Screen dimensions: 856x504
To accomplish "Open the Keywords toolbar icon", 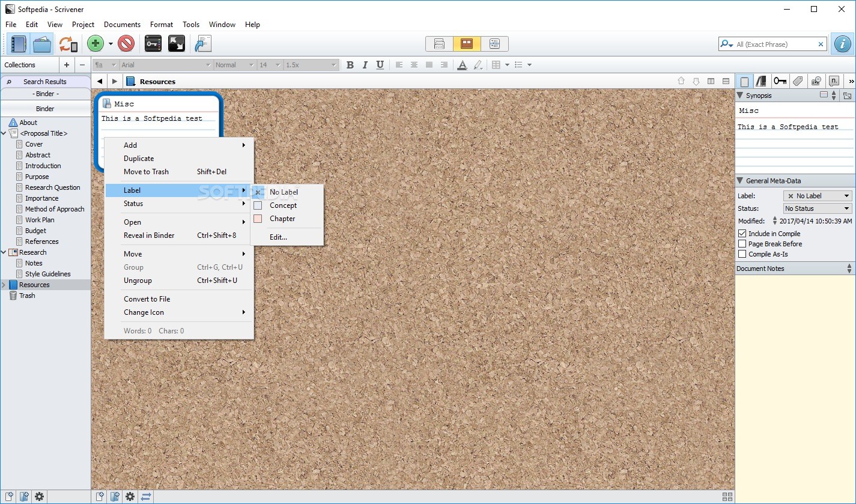I will pos(153,44).
